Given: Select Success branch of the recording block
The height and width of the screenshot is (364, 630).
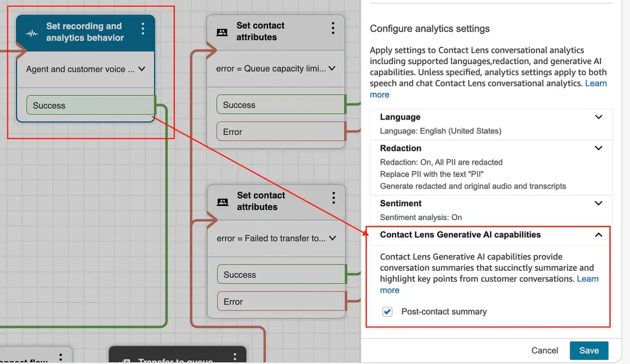Looking at the screenshot, I should click(91, 105).
